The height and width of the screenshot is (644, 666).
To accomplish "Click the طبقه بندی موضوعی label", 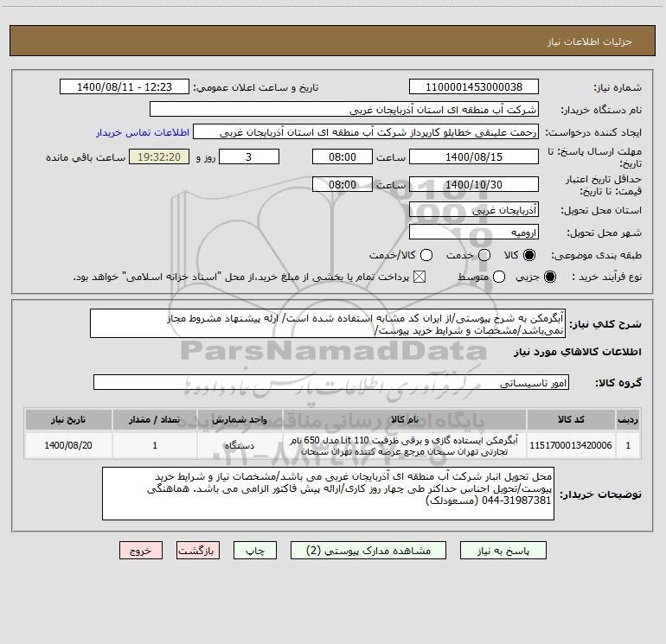I will click(x=596, y=256).
